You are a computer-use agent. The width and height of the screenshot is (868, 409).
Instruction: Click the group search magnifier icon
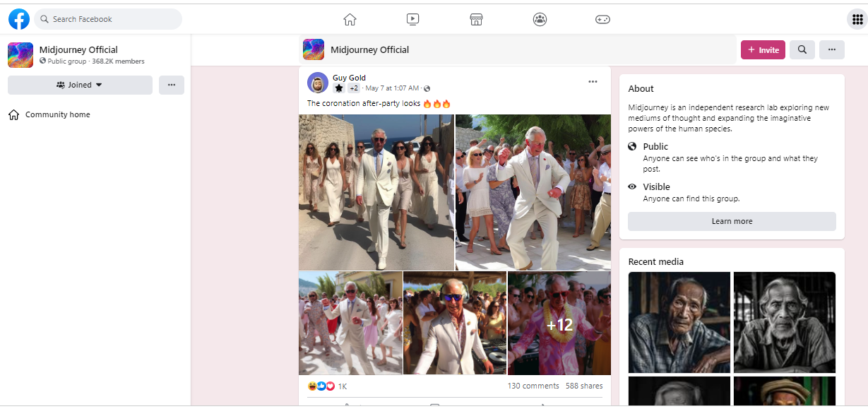(x=802, y=49)
